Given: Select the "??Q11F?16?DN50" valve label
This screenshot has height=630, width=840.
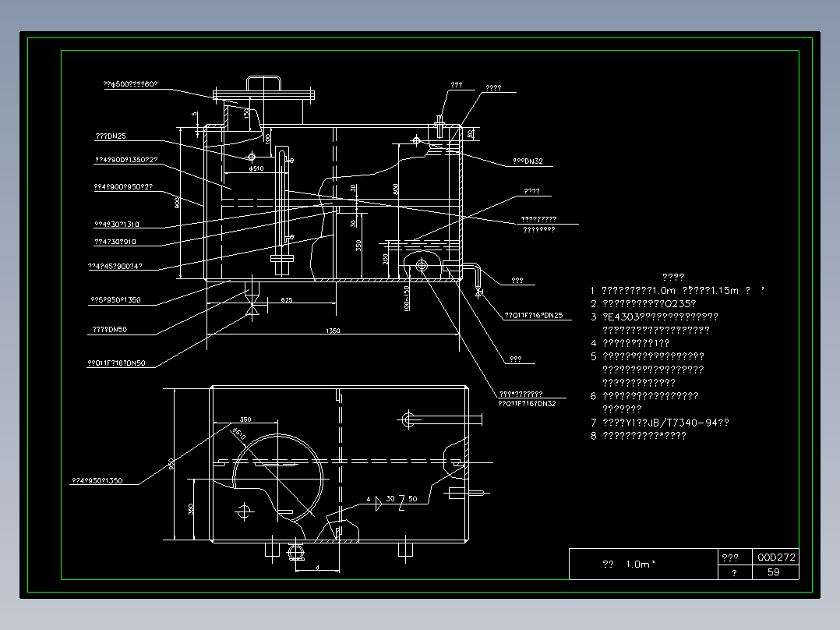Looking at the screenshot, I should click(116, 363).
